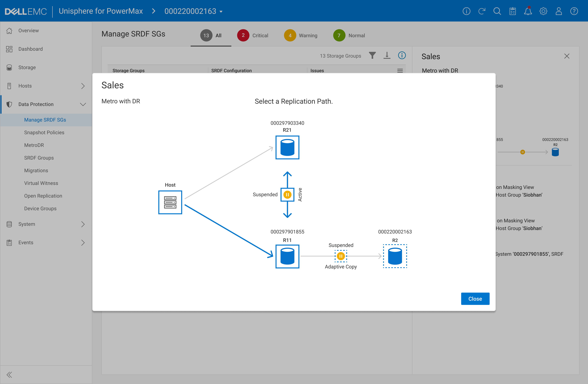Expand the System menu chevron
The width and height of the screenshot is (588, 384).
[83, 224]
